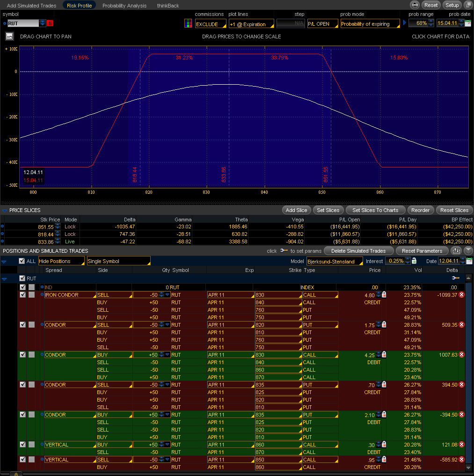
Task: Open the RUT symbol dropdown arrow
Action: click(42, 23)
